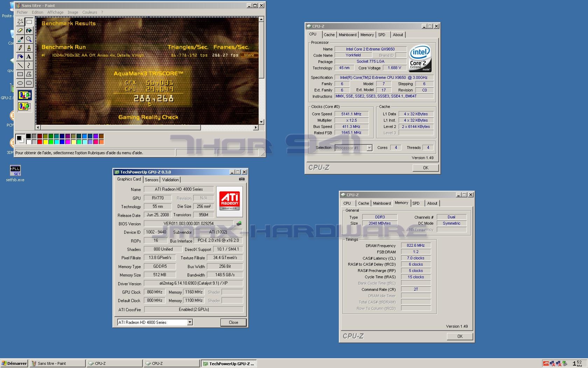Open the Fichier menu in Paint
This screenshot has height=368, width=588.
[x=22, y=12]
